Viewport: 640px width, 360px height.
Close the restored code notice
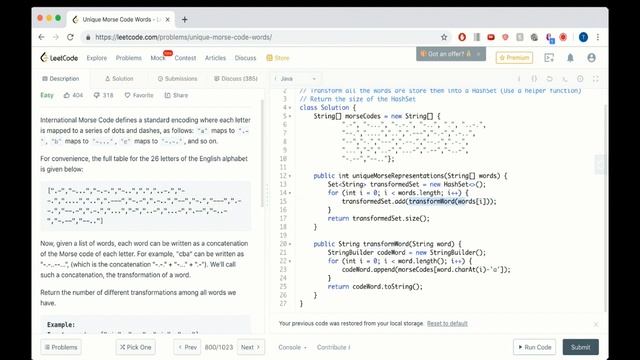(x=596, y=324)
